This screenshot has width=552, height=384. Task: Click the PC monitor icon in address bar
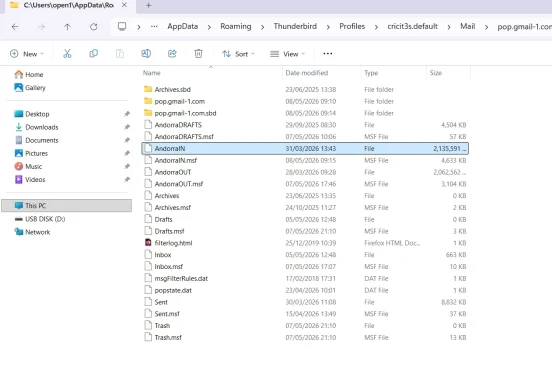click(x=122, y=26)
